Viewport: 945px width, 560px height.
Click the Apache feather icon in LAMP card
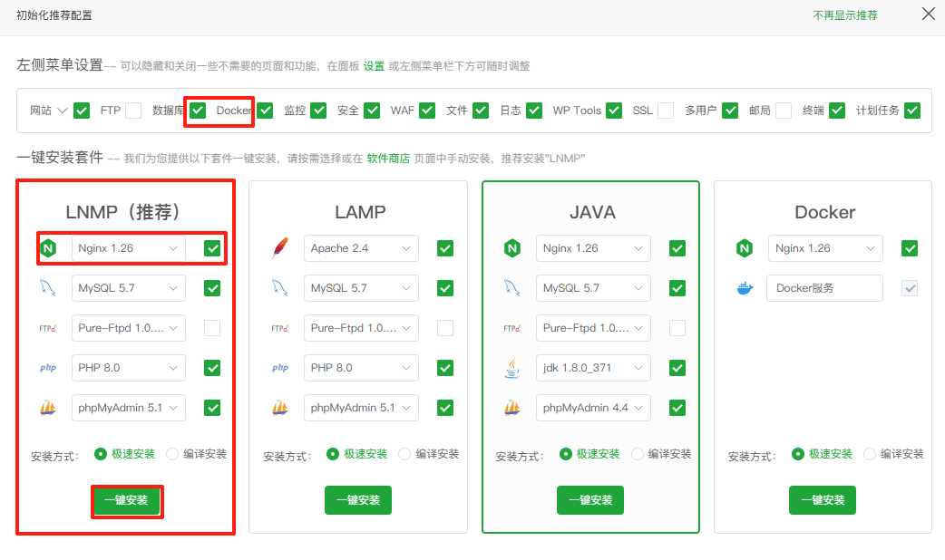point(280,248)
